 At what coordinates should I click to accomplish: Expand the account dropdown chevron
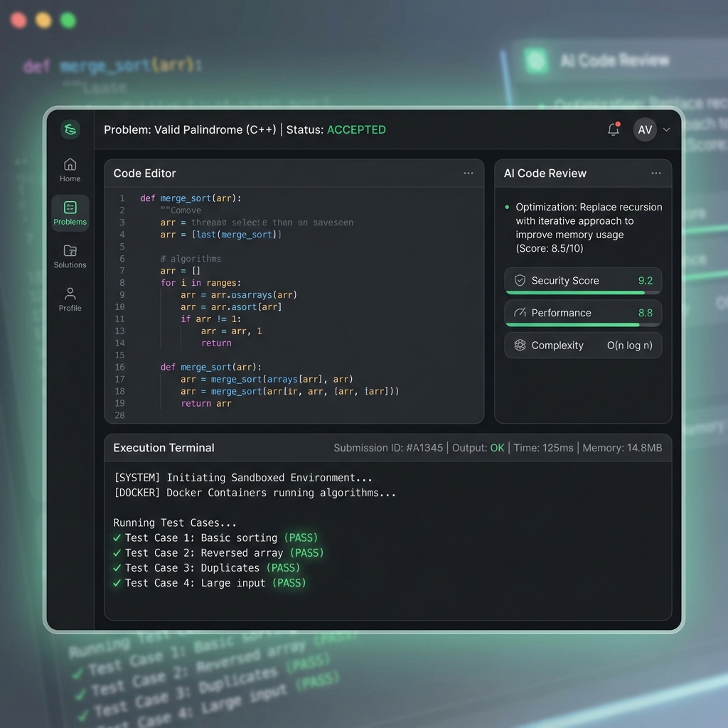click(667, 129)
